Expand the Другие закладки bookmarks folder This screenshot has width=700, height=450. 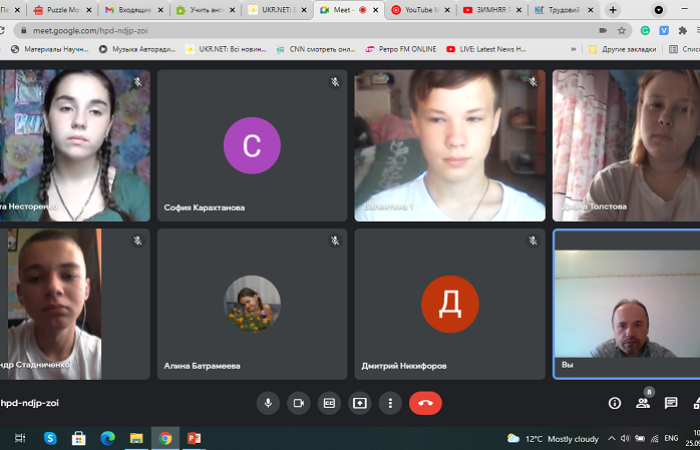pyautogui.click(x=628, y=48)
